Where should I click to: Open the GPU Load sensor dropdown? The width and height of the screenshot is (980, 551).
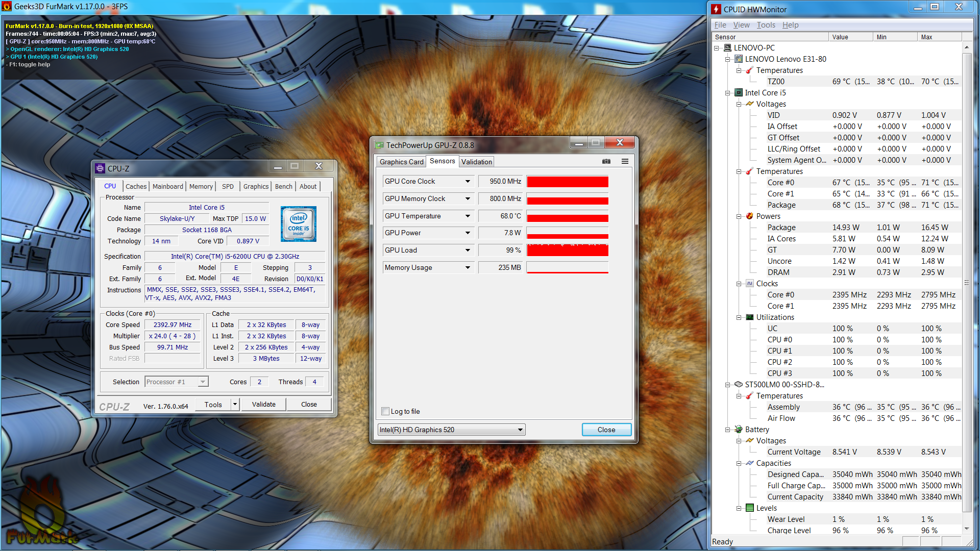(x=468, y=250)
